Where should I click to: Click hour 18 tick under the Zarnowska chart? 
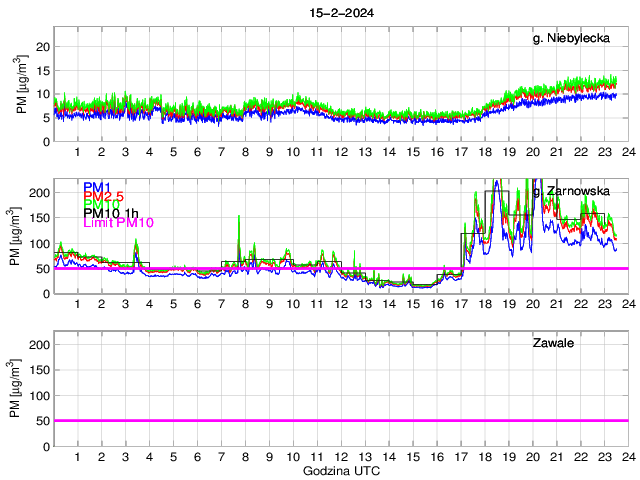pyautogui.click(x=485, y=304)
